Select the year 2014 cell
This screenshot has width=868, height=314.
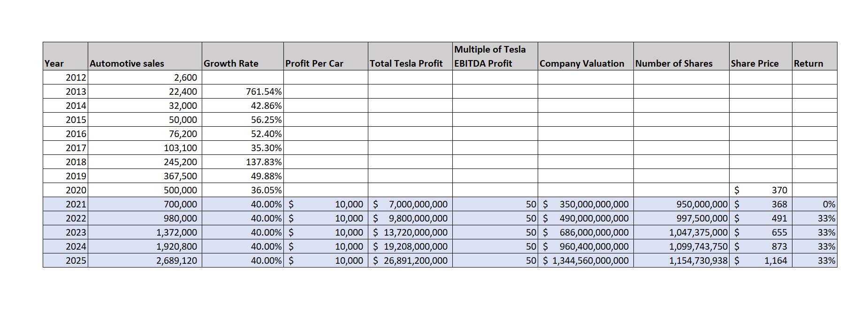[x=65, y=106]
